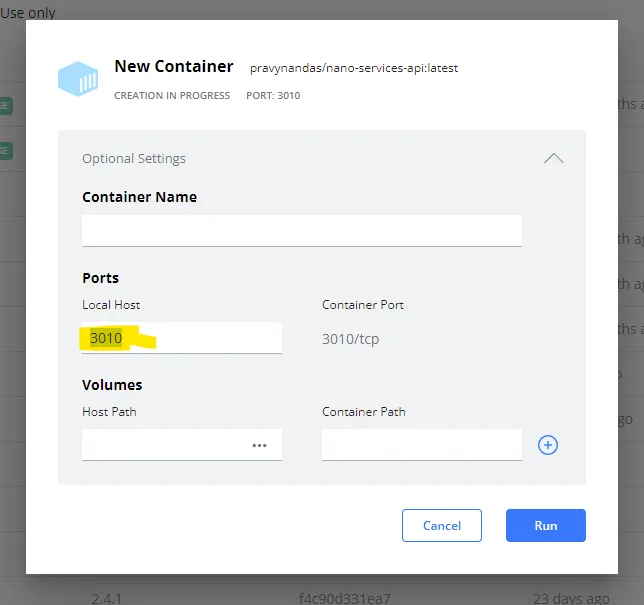Click the blue container icon

click(x=78, y=78)
